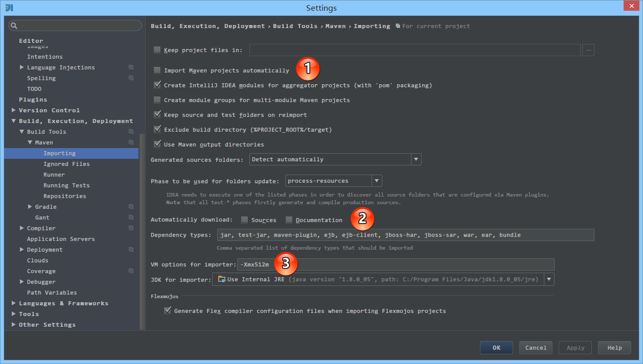Screen dimensions: 643x364
Task: Click project-level icon beside Spelling
Action: 131,78
